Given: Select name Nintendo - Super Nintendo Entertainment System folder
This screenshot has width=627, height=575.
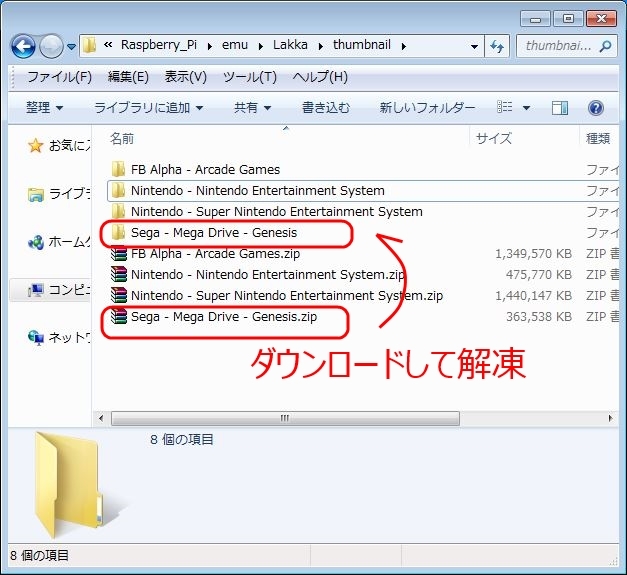Looking at the screenshot, I should pyautogui.click(x=277, y=212).
